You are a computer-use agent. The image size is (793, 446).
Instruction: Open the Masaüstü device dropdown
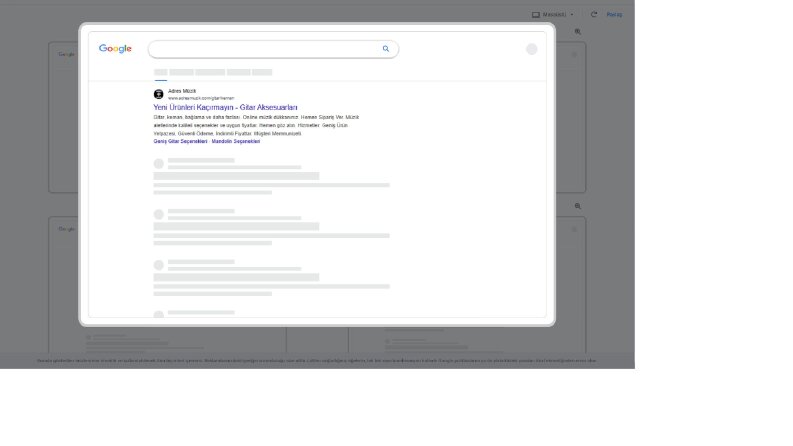coord(553,15)
